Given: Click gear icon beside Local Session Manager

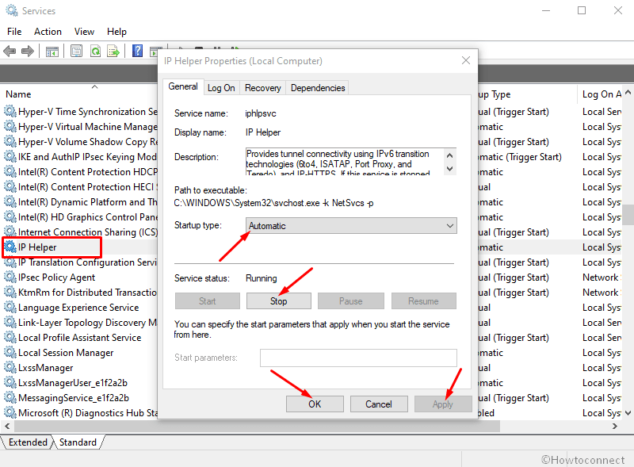Looking at the screenshot, I should (x=10, y=353).
